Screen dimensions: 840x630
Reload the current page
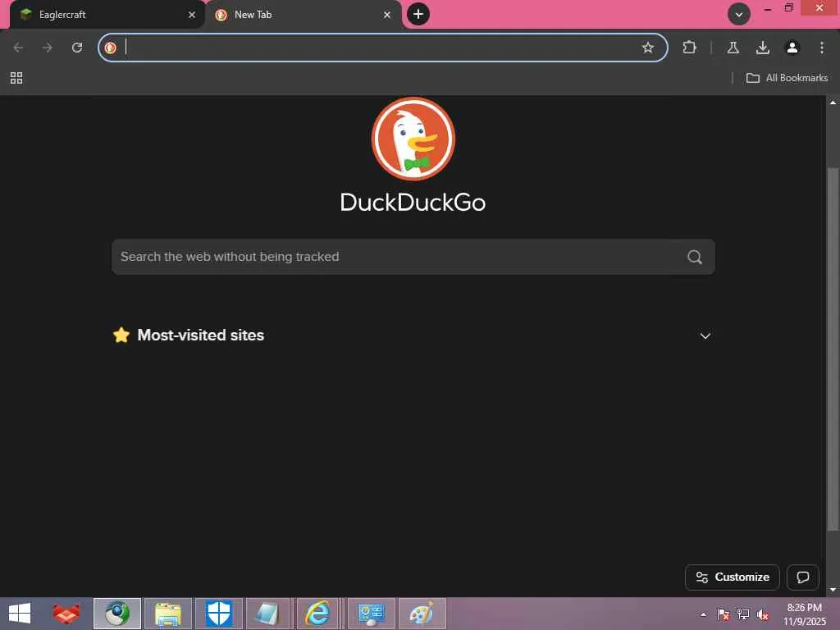point(77,48)
